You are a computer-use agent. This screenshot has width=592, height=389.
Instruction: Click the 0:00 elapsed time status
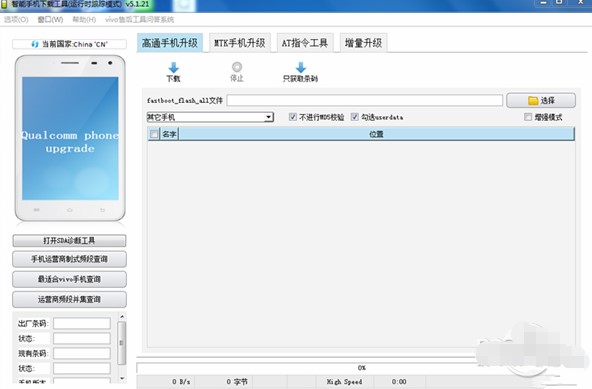coord(399,382)
